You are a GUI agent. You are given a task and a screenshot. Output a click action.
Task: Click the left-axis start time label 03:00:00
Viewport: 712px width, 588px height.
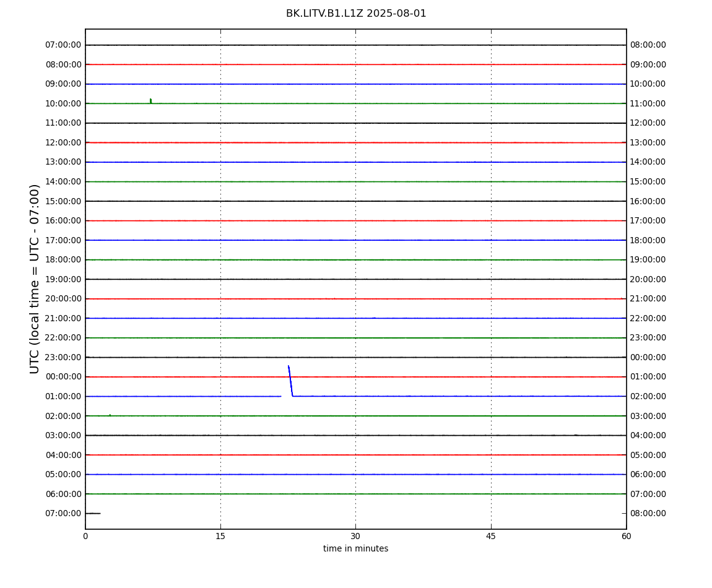click(64, 436)
